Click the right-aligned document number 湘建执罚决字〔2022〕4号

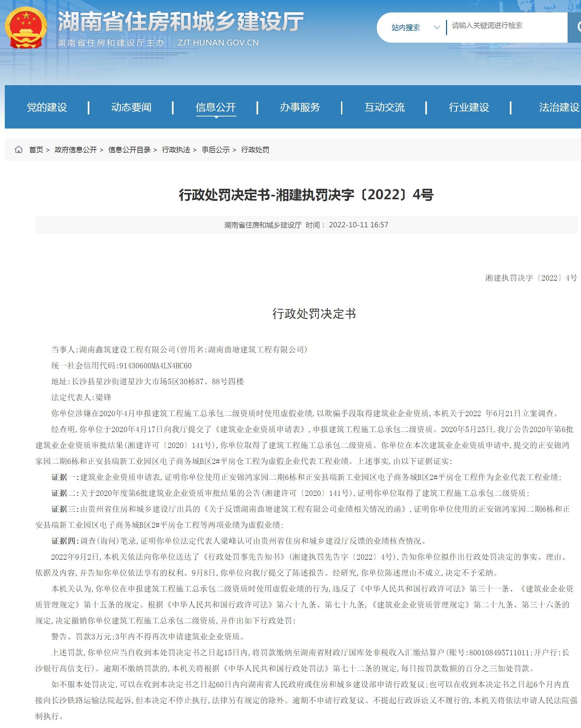531,278
